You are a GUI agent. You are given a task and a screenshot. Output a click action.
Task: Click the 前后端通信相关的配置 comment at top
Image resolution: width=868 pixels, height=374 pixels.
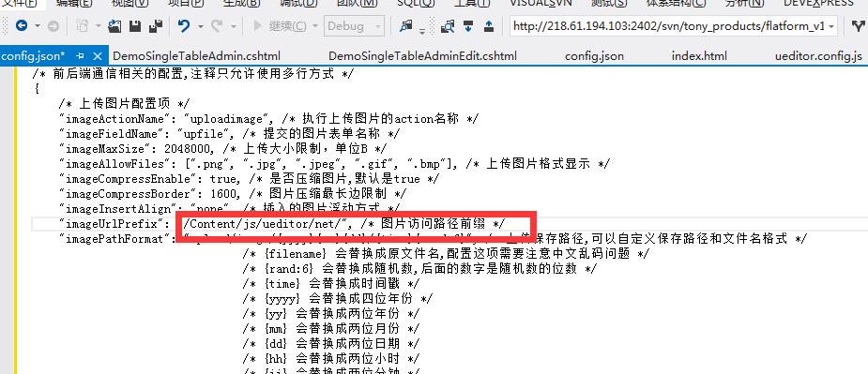tap(192, 74)
